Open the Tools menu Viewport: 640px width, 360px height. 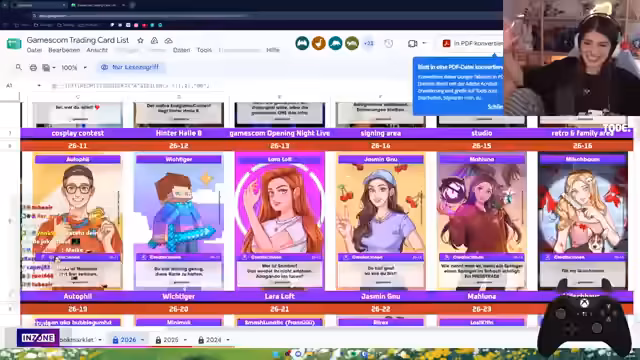pyautogui.click(x=204, y=50)
